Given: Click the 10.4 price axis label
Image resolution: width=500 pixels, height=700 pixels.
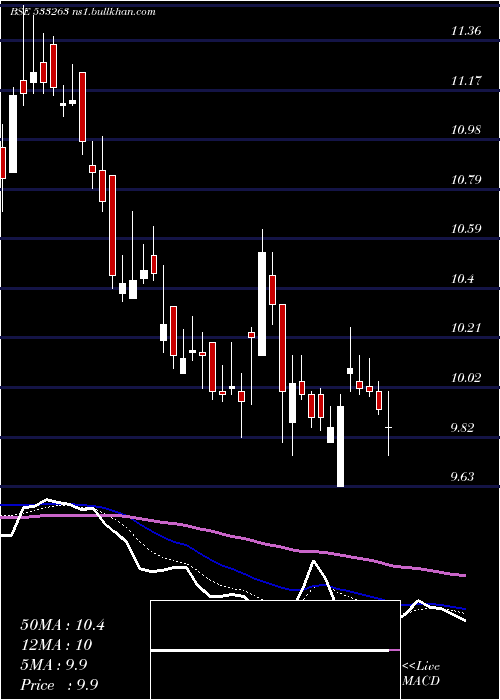Looking at the screenshot, I should [462, 279].
